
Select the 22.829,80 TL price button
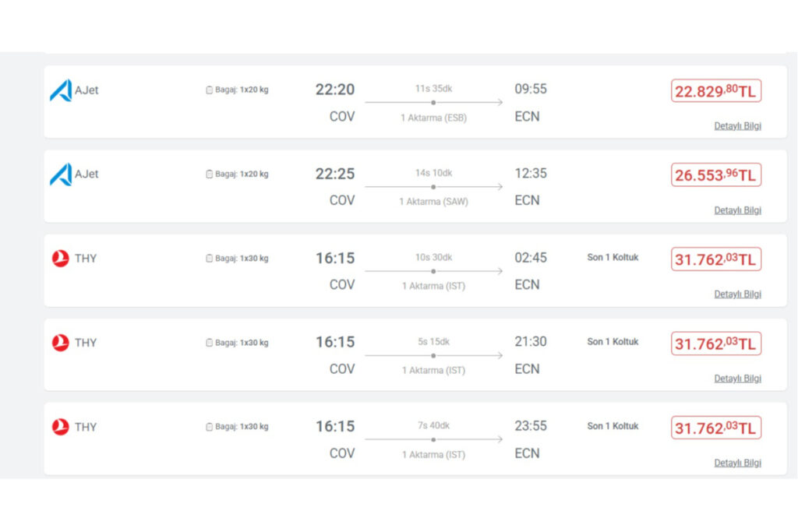point(716,91)
